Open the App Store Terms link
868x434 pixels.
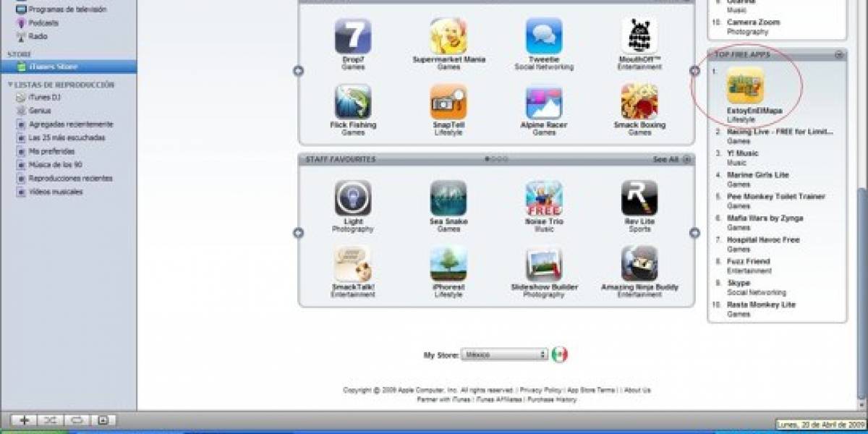591,390
